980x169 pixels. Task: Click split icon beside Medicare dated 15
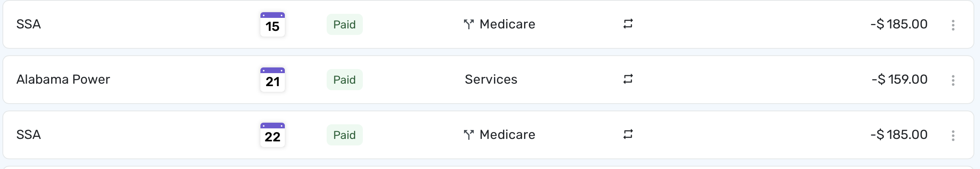(469, 25)
